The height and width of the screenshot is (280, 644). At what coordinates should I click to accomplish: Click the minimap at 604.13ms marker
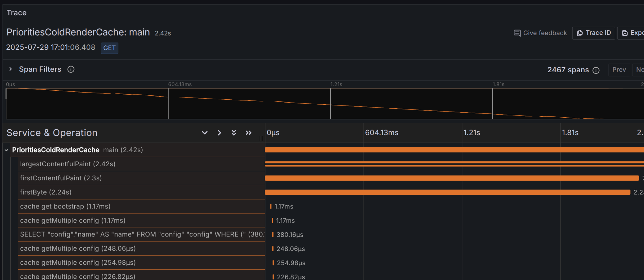pos(168,103)
